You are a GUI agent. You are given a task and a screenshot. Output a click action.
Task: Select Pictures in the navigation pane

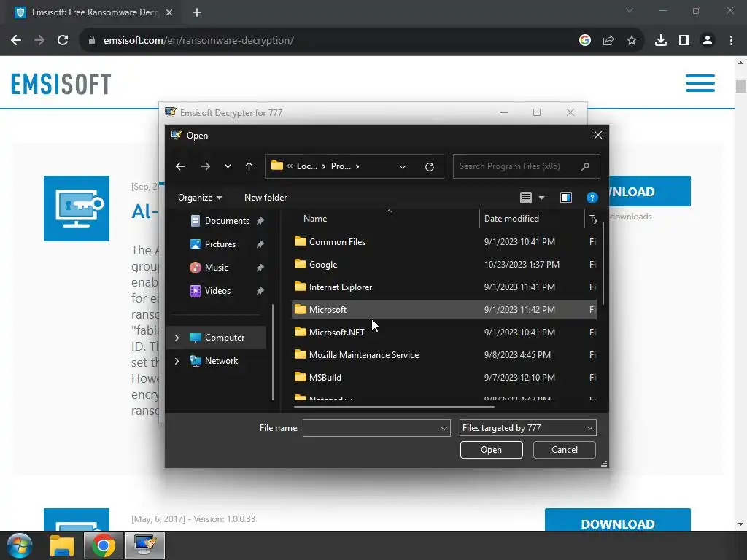tap(219, 244)
